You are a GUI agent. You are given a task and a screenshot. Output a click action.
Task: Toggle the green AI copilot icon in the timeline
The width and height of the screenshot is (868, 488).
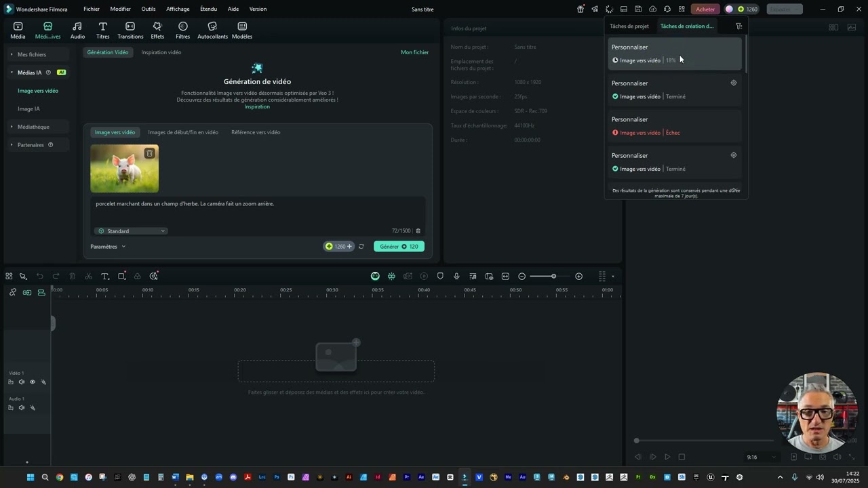375,276
